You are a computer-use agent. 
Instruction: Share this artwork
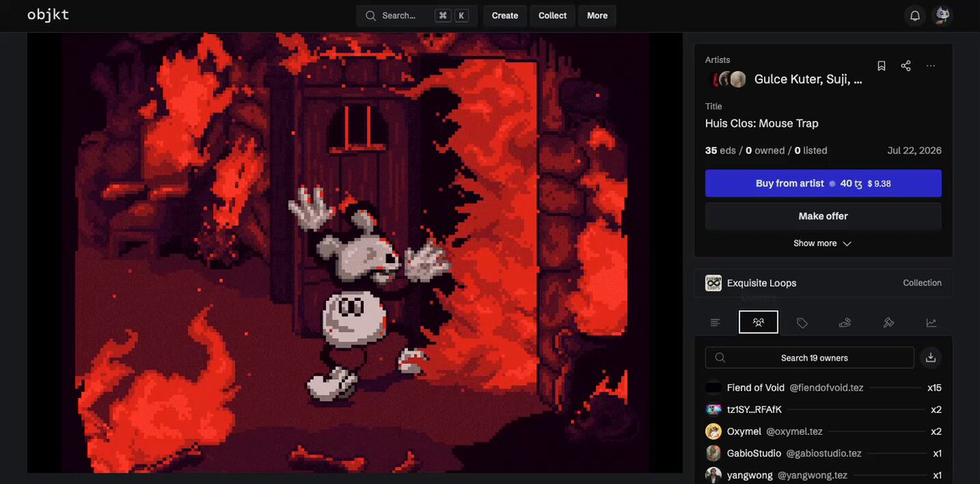point(906,65)
